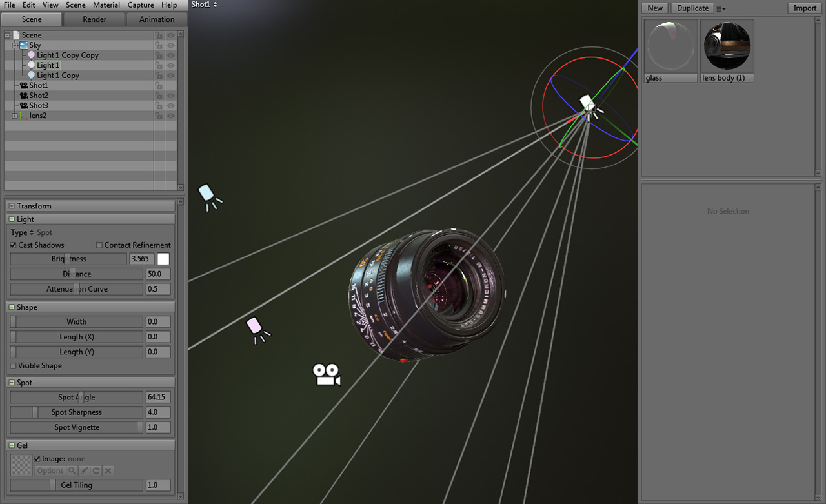Click the pencil edit icon in Gel section
This screenshot has width=826, height=504.
[x=84, y=471]
